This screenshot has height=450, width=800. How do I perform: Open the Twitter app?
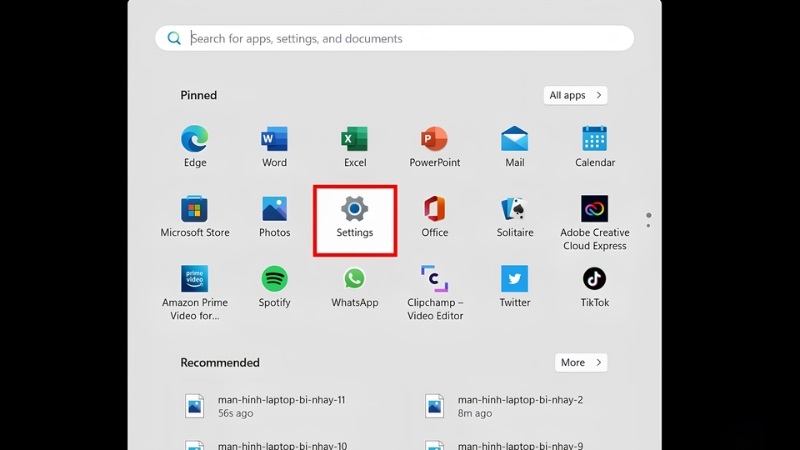coord(514,286)
